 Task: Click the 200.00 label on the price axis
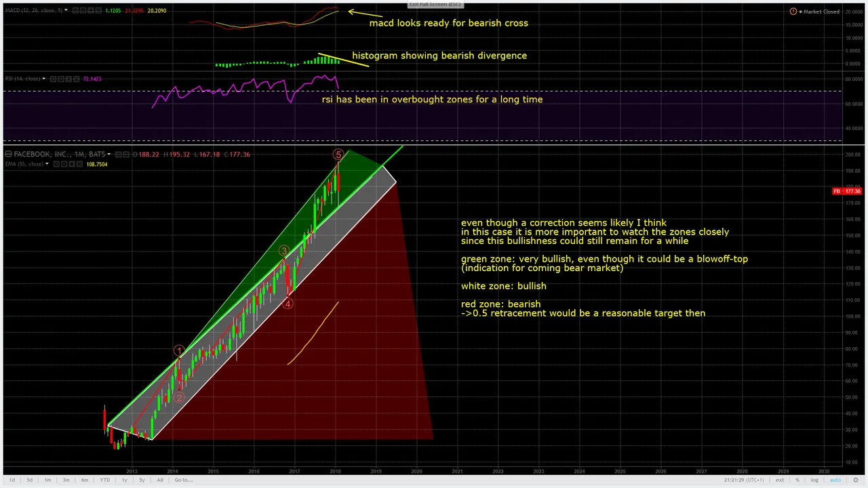click(853, 155)
